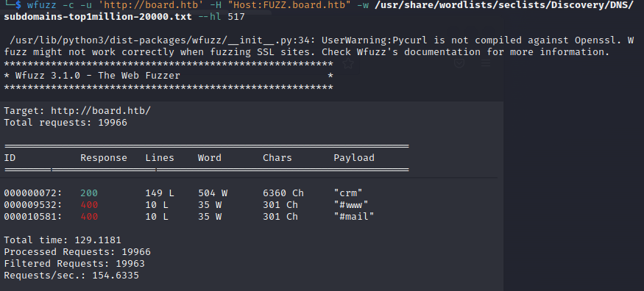Click request ID '000000072:'
644x291 pixels.
[x=33, y=193]
